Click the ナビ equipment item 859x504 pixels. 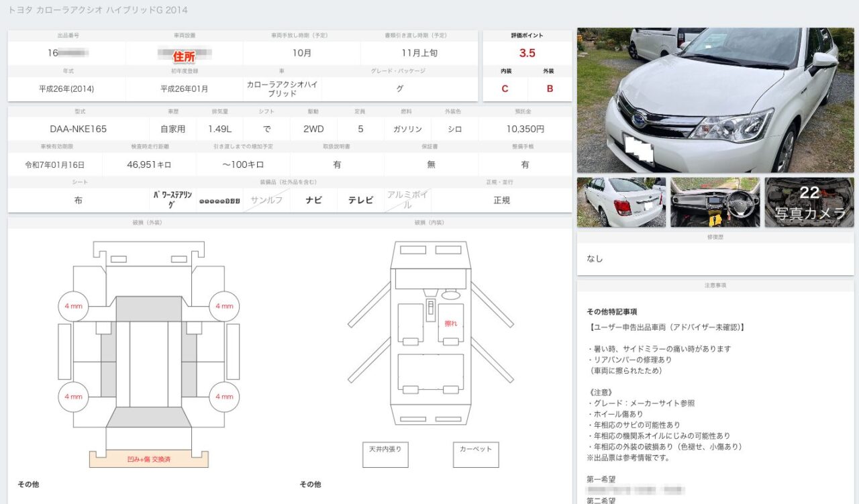pyautogui.click(x=313, y=200)
